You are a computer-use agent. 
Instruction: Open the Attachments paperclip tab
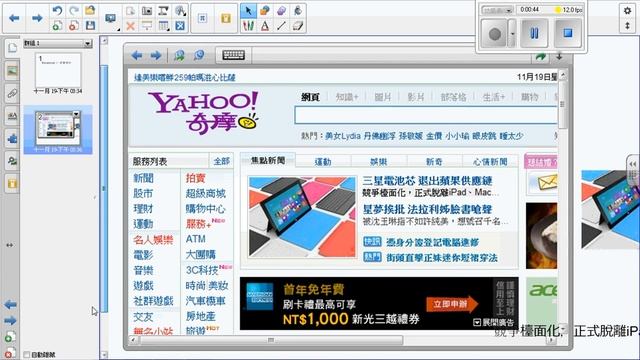pyautogui.click(x=12, y=93)
